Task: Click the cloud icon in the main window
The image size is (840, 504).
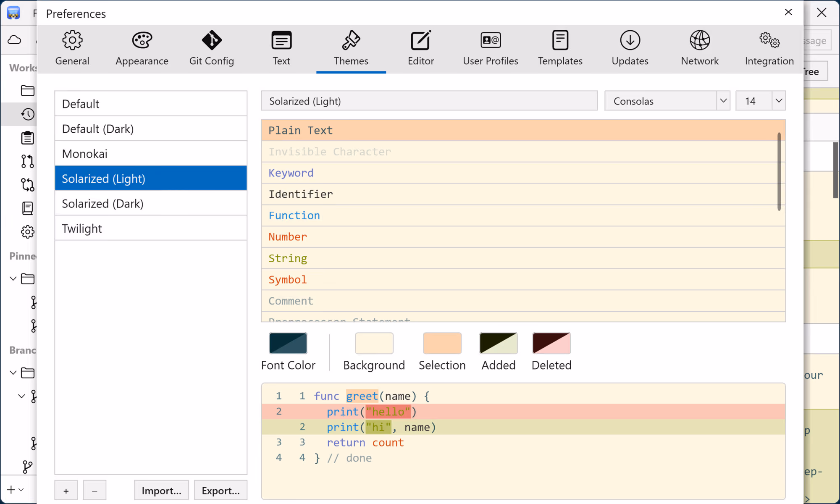Action: [15, 40]
